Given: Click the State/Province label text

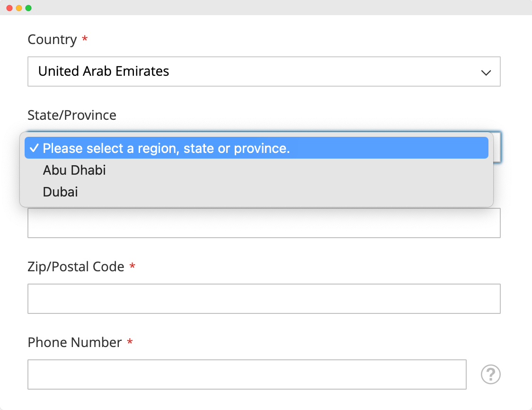Looking at the screenshot, I should coord(72,115).
